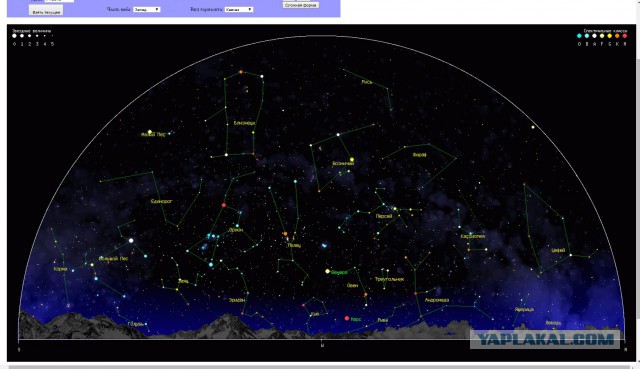This screenshot has height=369, width=640.
Task: Select blue star Rigel in Orion
Action: coord(211,265)
